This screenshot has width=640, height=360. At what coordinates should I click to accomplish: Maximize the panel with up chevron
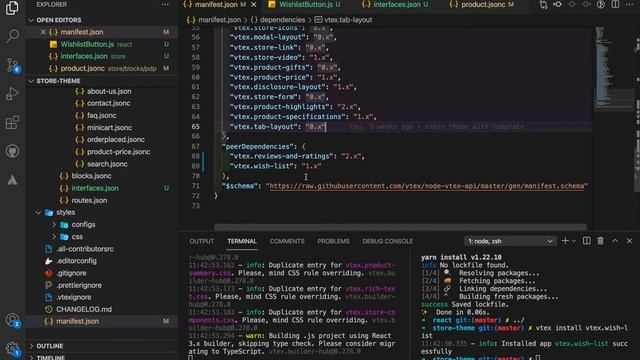tap(615, 241)
